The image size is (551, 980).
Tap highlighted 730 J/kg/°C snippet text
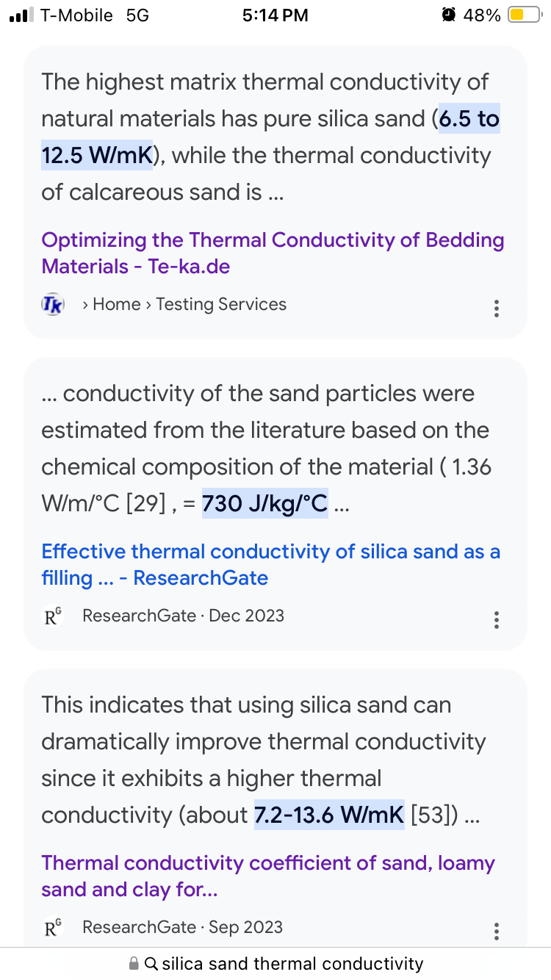264,503
